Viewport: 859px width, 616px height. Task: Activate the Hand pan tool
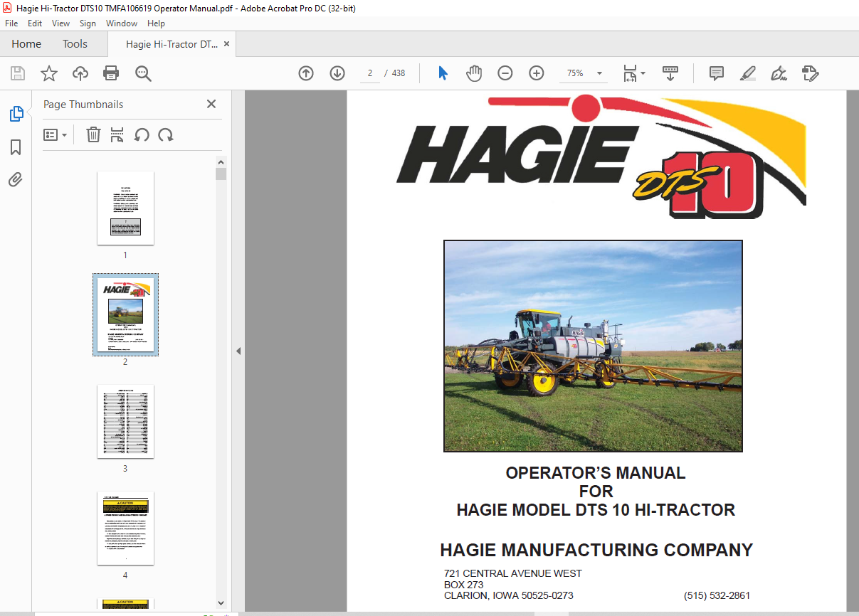point(474,73)
